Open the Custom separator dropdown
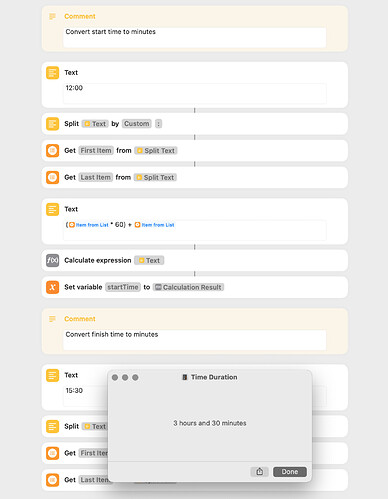The image size is (388, 499). point(137,124)
